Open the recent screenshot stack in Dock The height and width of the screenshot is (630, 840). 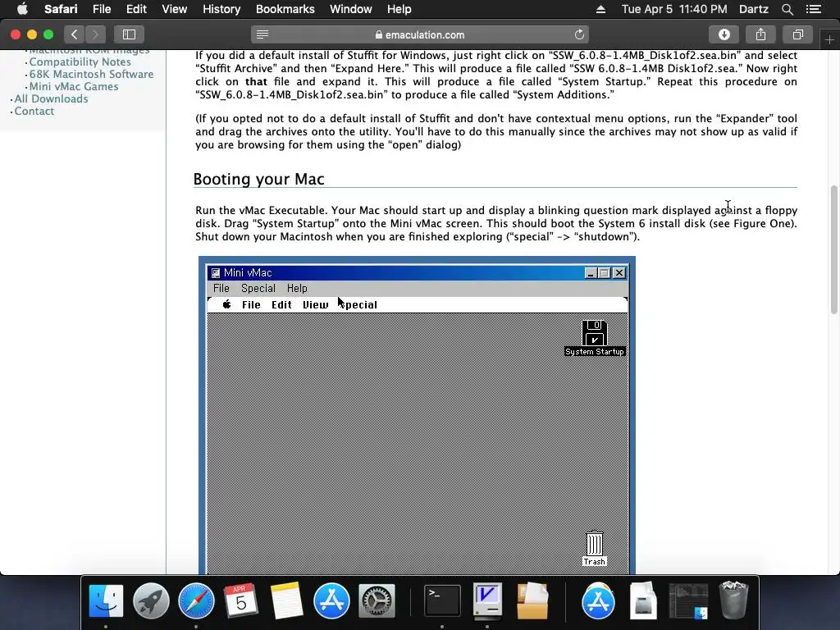pyautogui.click(x=688, y=600)
